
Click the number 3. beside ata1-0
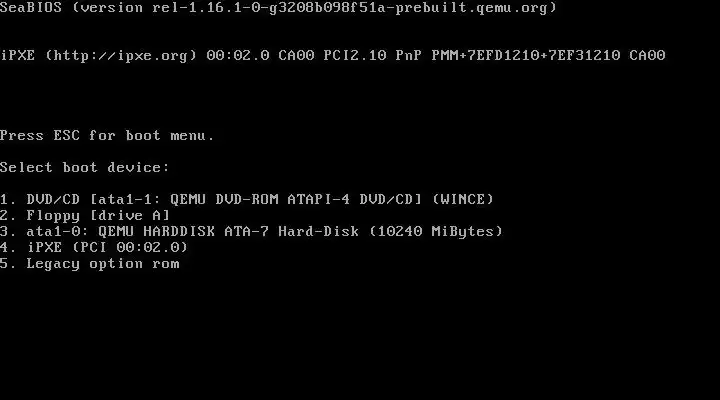[8, 231]
